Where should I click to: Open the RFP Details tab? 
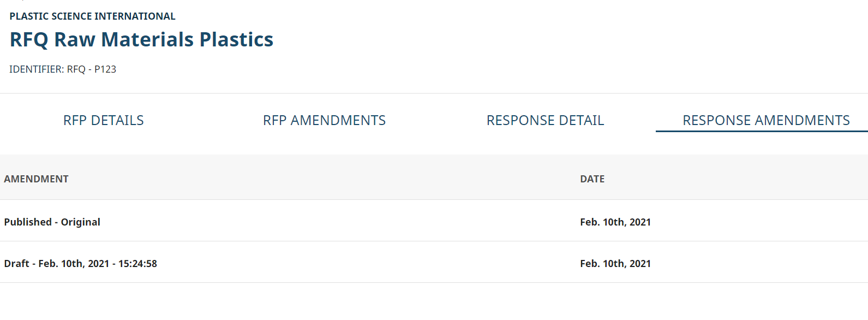(x=104, y=121)
